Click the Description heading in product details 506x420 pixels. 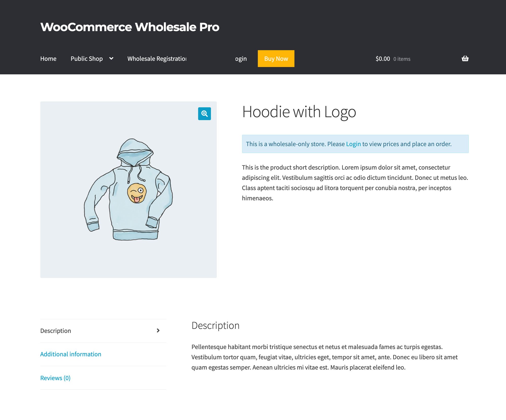(216, 325)
